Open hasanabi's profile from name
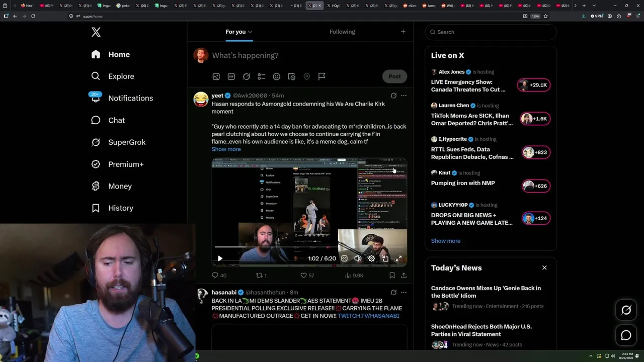Image resolution: width=644 pixels, height=362 pixels. (x=224, y=292)
